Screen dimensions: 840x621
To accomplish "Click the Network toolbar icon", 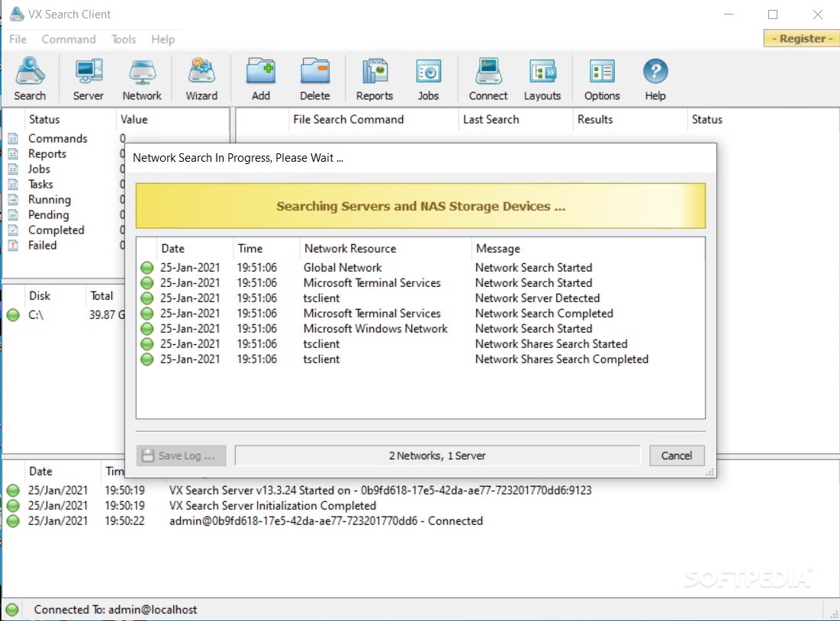I will pyautogui.click(x=142, y=79).
